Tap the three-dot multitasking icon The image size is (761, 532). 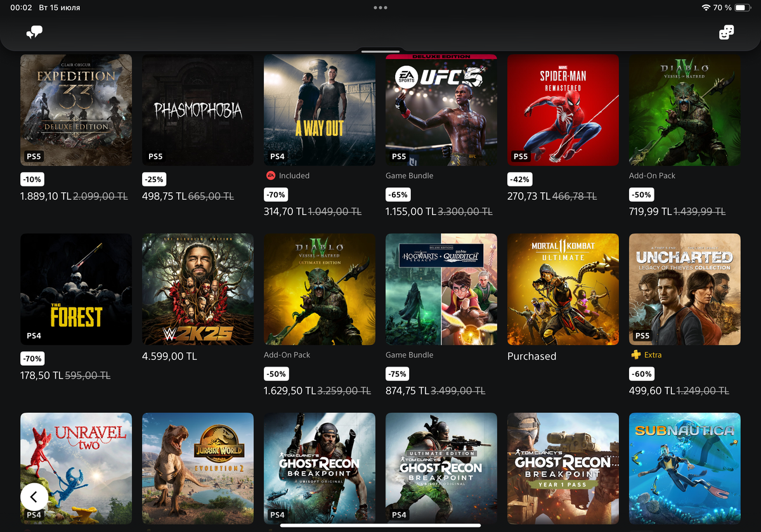coord(380,8)
